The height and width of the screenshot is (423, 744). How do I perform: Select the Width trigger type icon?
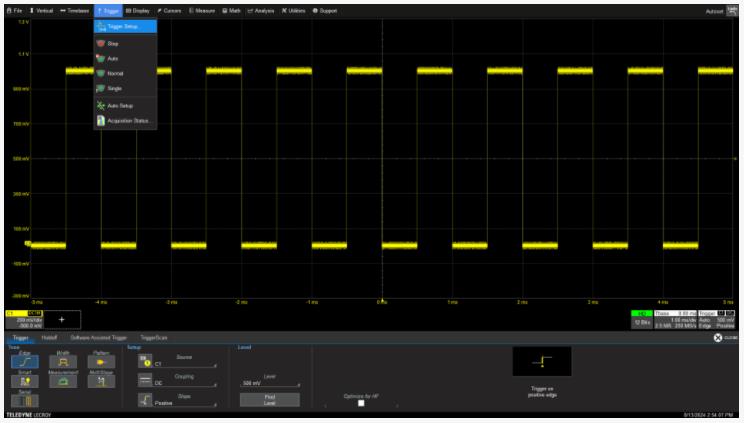[63, 362]
